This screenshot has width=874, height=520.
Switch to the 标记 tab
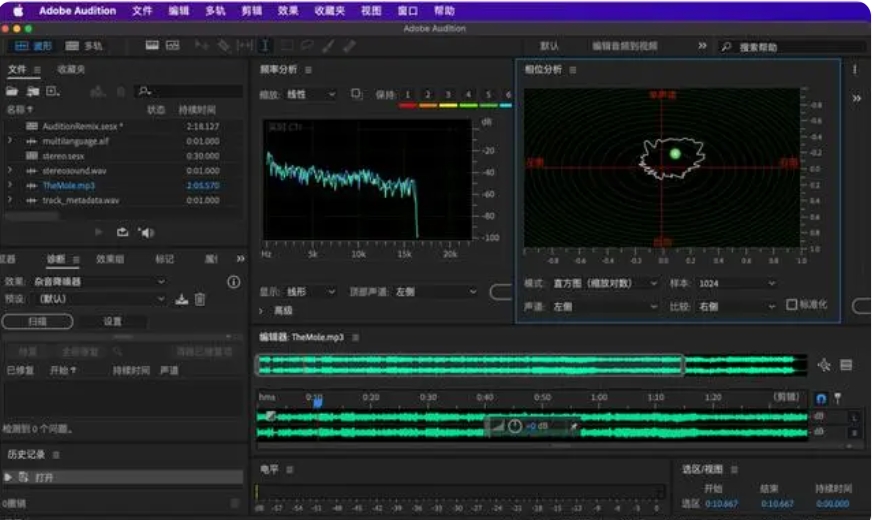[x=164, y=259]
